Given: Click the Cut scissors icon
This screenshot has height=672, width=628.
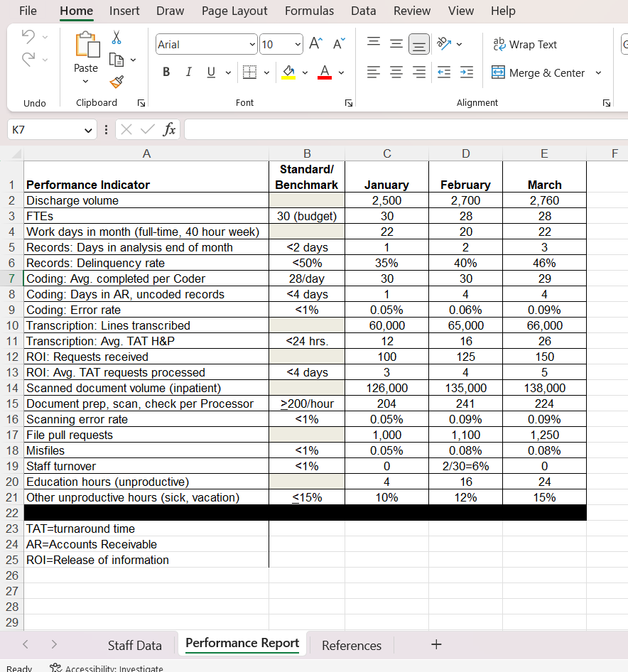Looking at the screenshot, I should tap(117, 37).
